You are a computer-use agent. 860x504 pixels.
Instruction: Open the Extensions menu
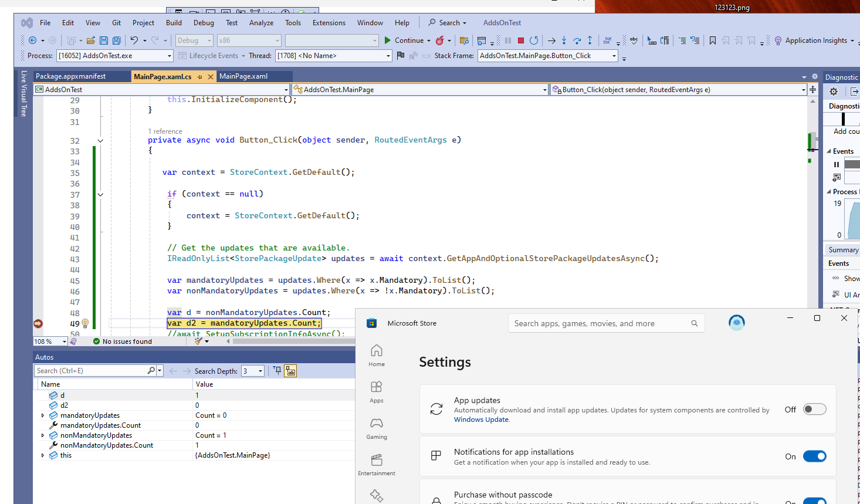click(x=329, y=23)
